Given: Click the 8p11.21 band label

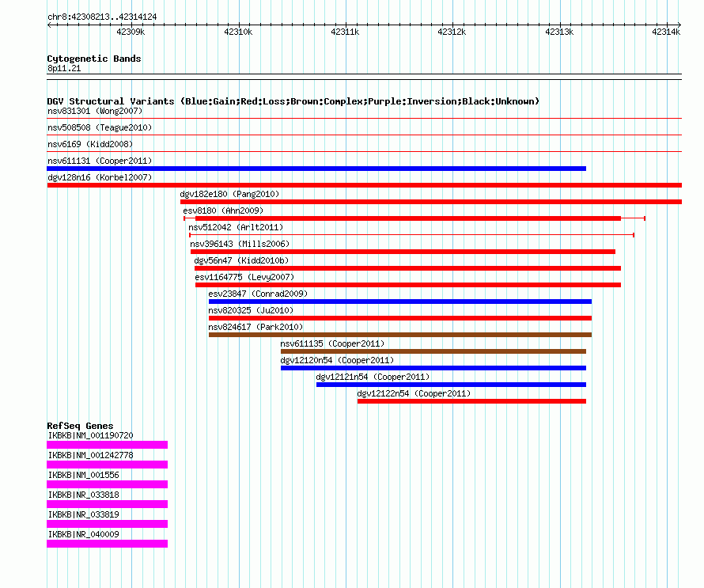Looking at the screenshot, I should [x=64, y=68].
